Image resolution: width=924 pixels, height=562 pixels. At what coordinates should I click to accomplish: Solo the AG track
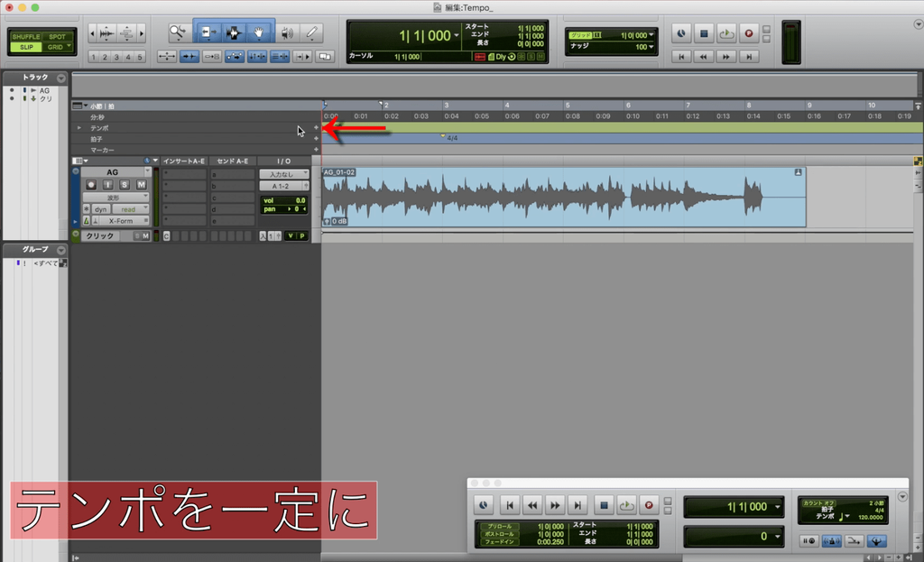125,185
